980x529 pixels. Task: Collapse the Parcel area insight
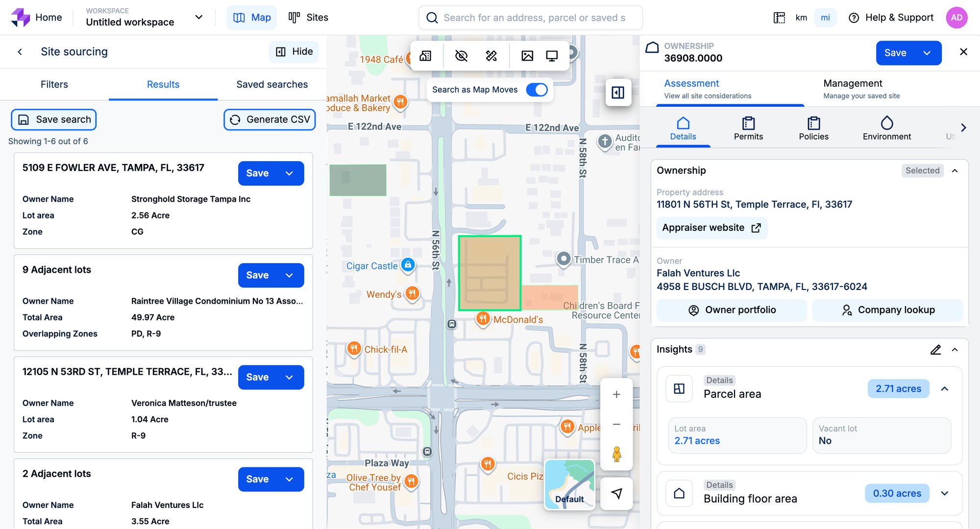click(x=945, y=388)
